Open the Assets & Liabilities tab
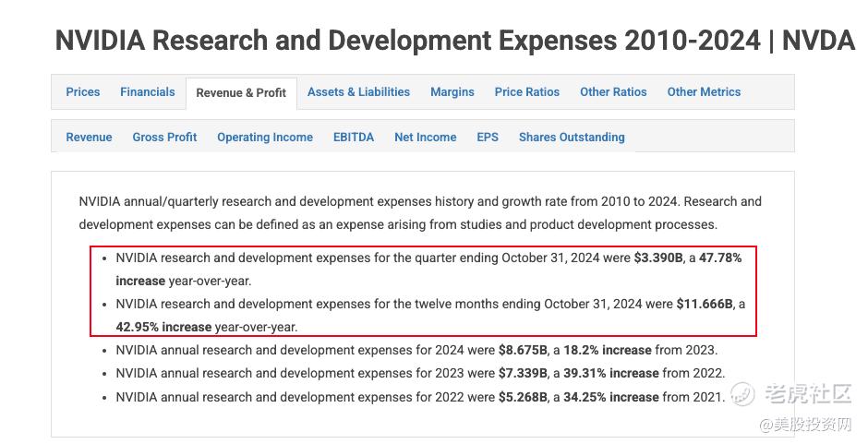868x444 pixels. 358,92
